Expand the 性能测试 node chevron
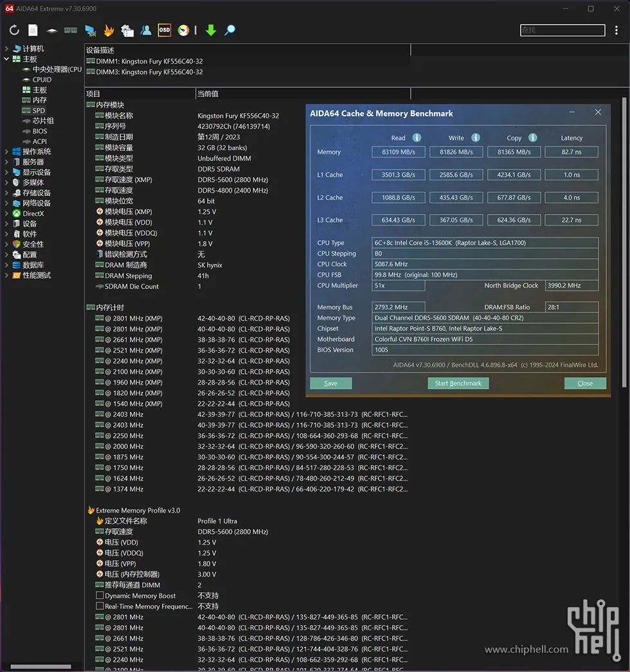 coord(6,275)
